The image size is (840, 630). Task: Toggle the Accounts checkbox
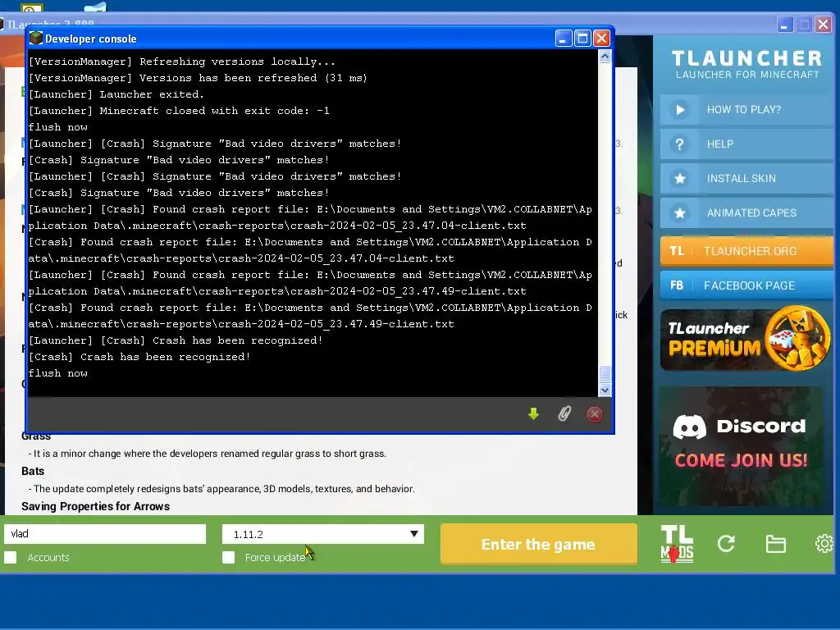click(11, 558)
